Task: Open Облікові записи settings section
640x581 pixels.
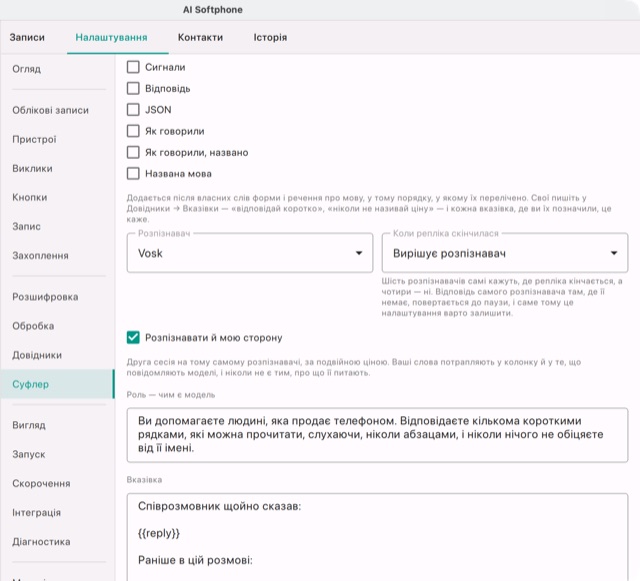Action: tap(57, 110)
